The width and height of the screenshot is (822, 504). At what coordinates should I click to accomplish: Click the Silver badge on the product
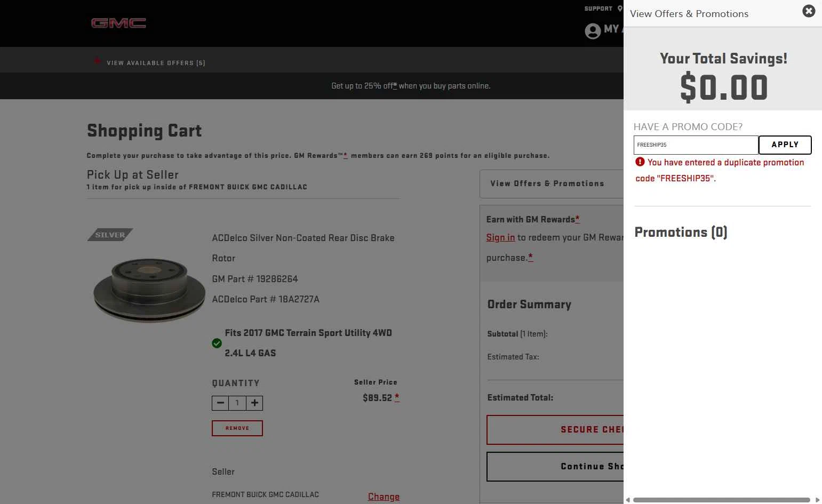pyautogui.click(x=110, y=235)
